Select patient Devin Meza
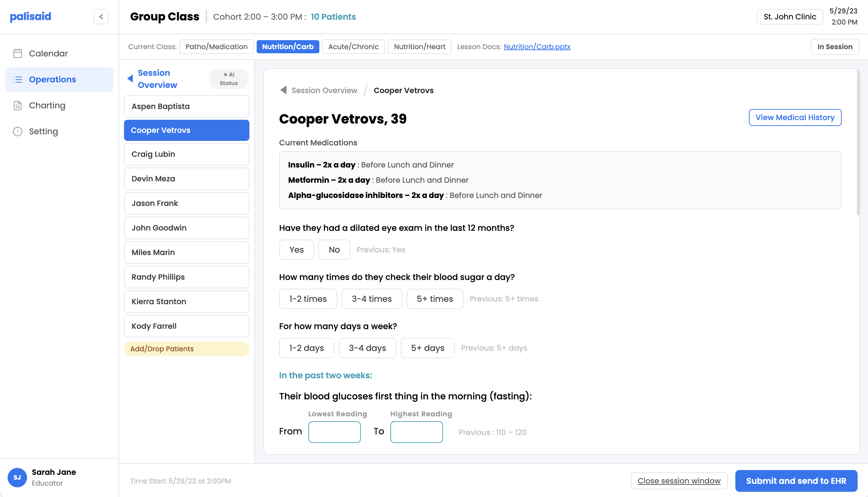The height and width of the screenshot is (497, 868). click(x=187, y=179)
